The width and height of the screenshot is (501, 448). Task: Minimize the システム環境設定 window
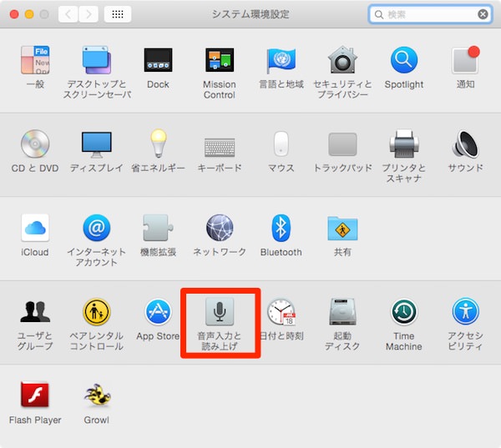[29, 14]
